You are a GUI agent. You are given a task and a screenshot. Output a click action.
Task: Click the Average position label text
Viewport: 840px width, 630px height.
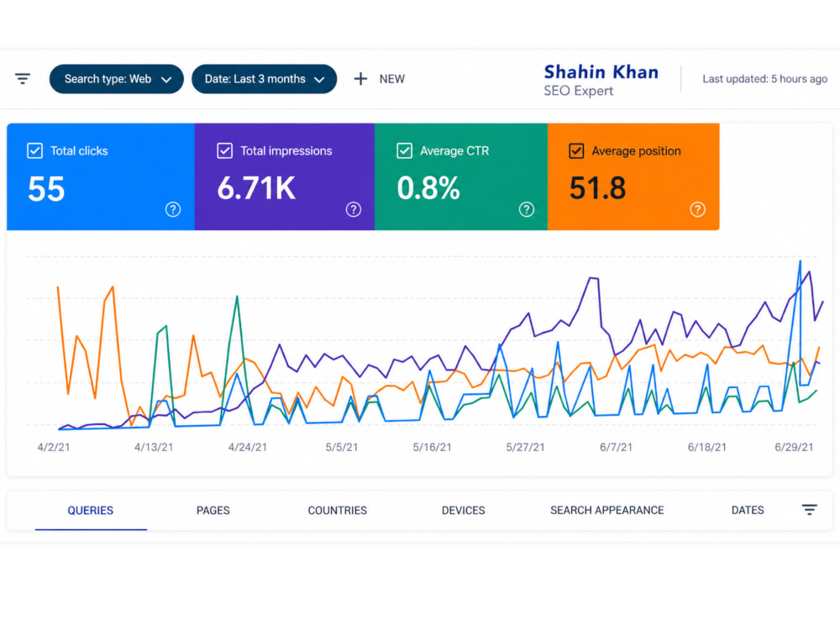point(636,151)
